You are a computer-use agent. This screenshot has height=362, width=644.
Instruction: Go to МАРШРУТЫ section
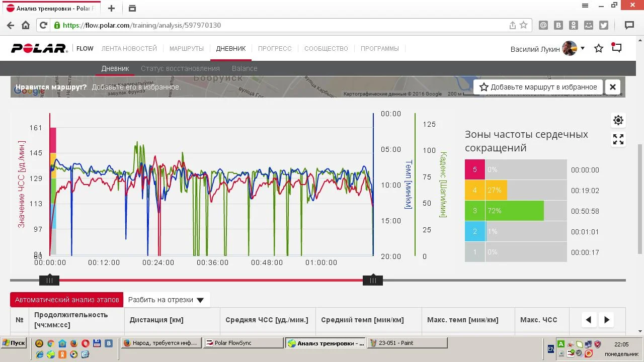tap(186, 49)
